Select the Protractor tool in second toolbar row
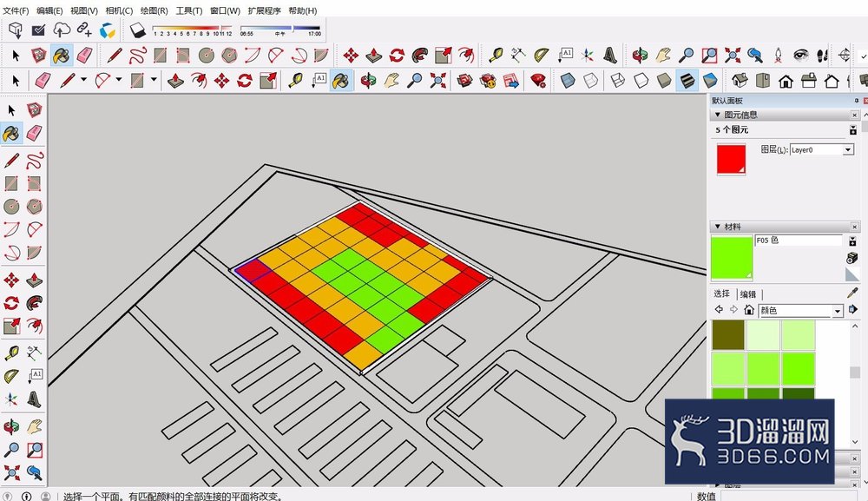This screenshot has width=868, height=501. (542, 56)
